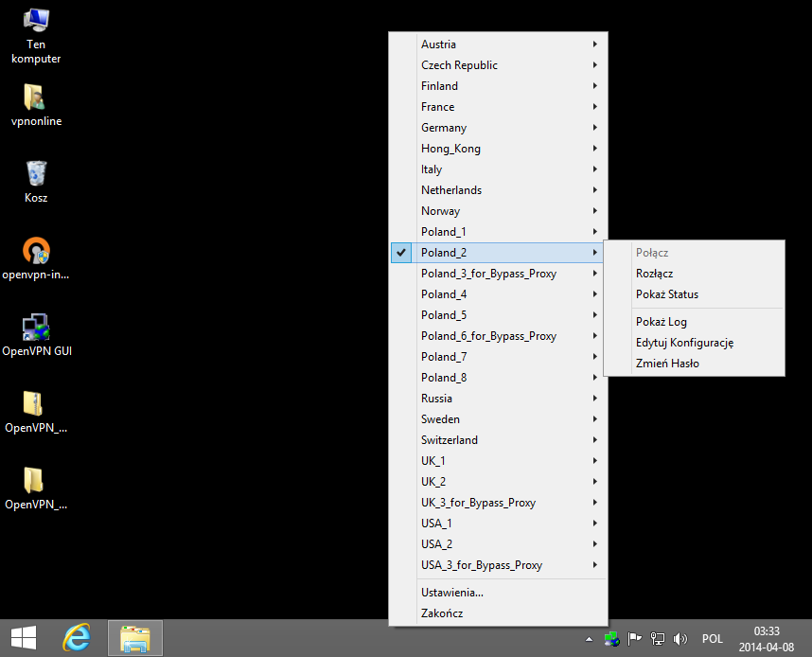Choose Zakończ to exit OpenVPN
The width and height of the screenshot is (812, 657).
click(497, 613)
